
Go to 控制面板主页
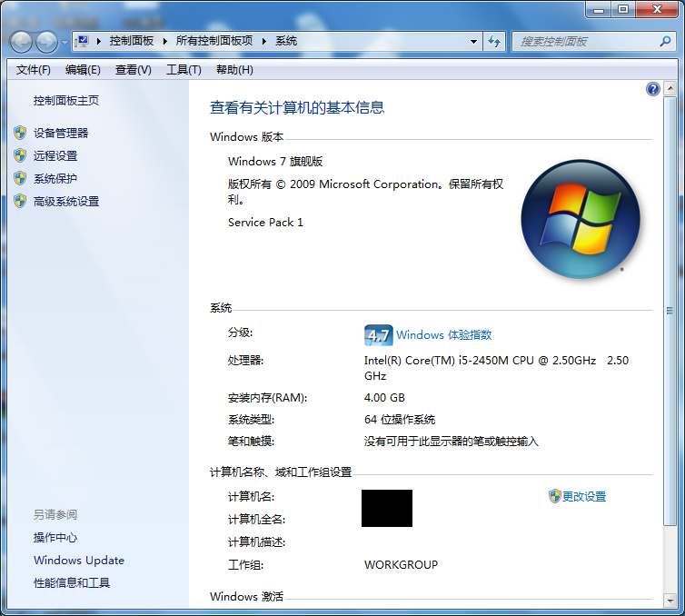tap(66, 101)
